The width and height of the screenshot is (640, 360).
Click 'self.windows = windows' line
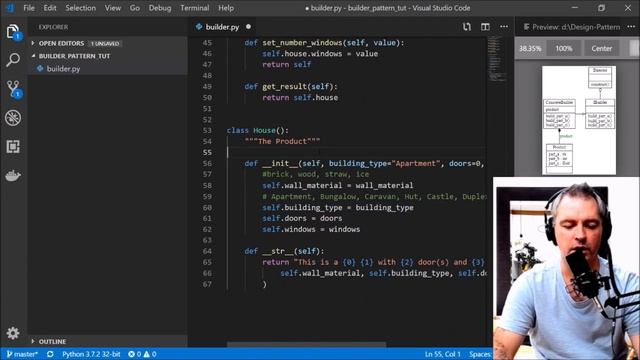tap(311, 229)
